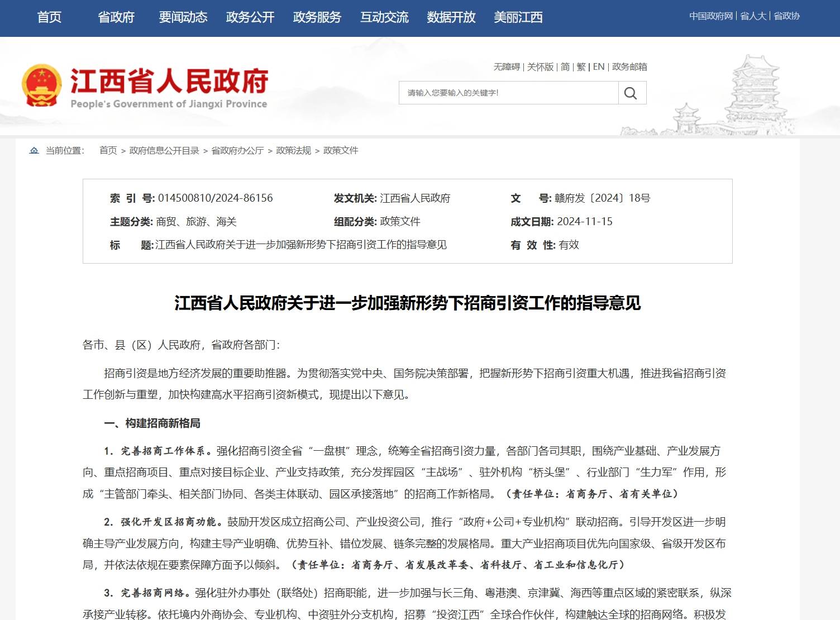Click the home icon beside 当前位置

(34, 151)
